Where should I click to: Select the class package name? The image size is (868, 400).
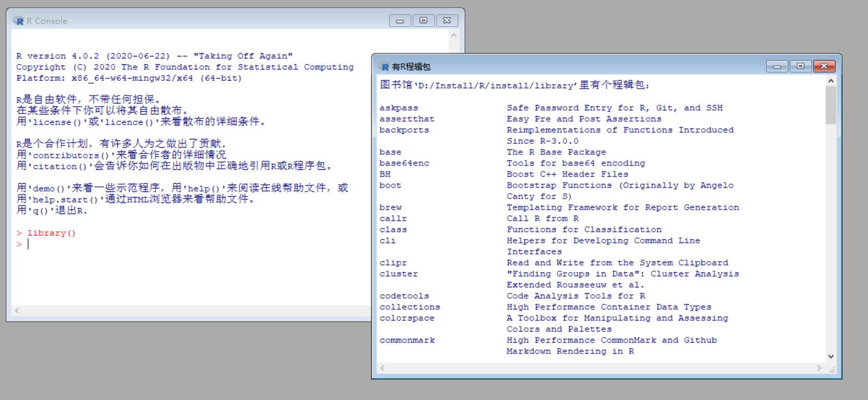point(393,230)
